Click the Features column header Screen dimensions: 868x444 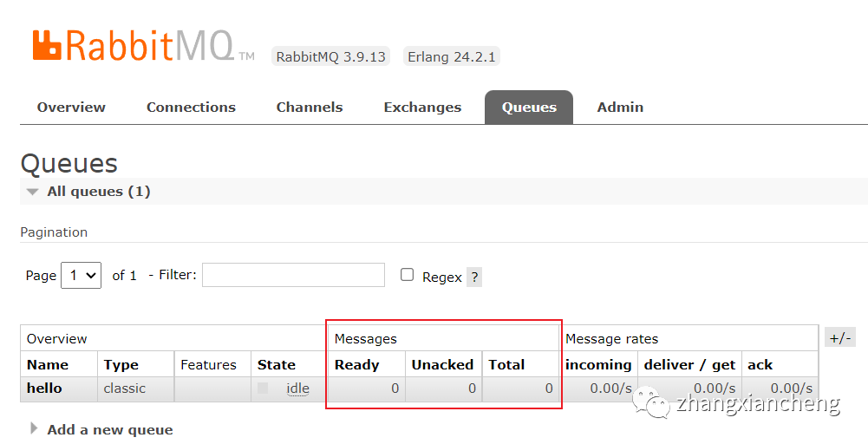[208, 365]
